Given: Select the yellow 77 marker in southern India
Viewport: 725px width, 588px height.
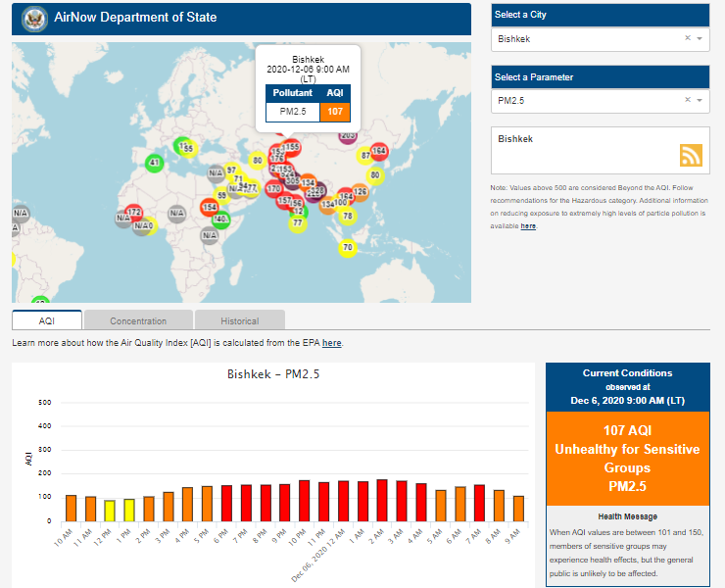Looking at the screenshot, I should pos(297,223).
